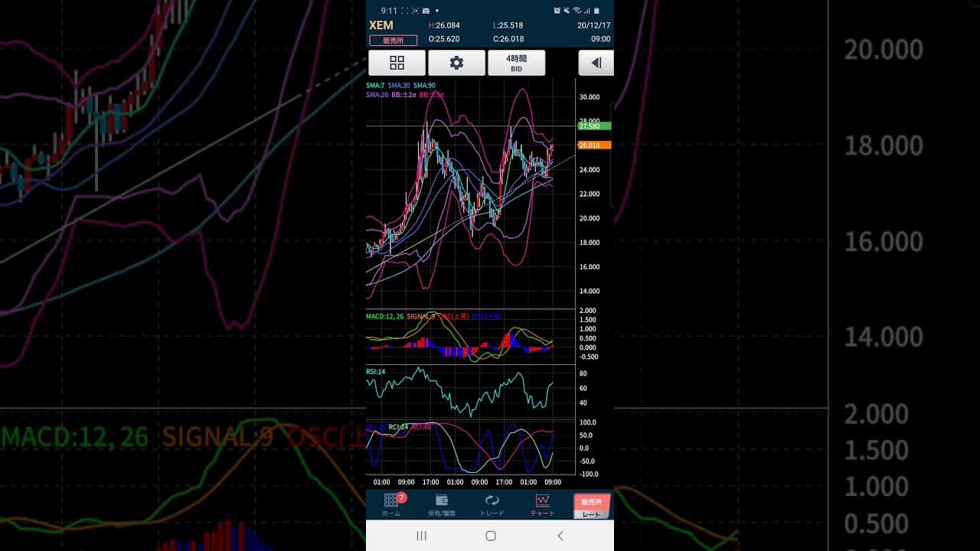The height and width of the screenshot is (551, 980).
Task: Tap the Android home button
Action: pyautogui.click(x=491, y=536)
